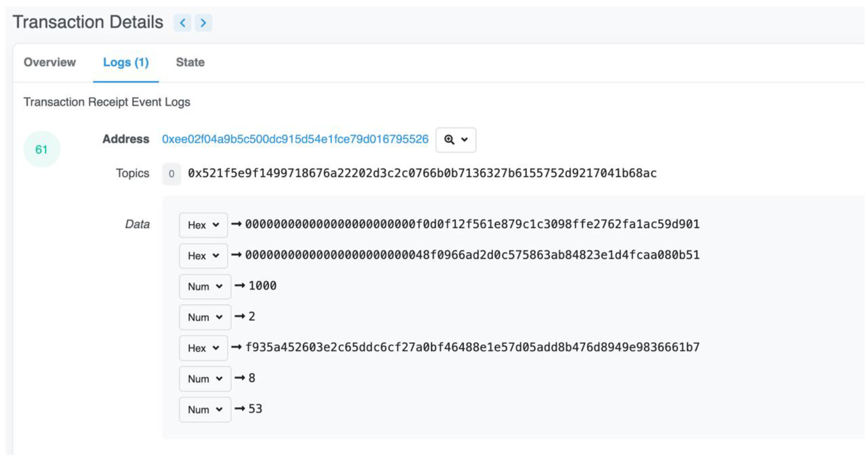Viewport: 868px width, 458px height.
Task: Click the data hex value ending 080b51
Action: click(x=472, y=256)
